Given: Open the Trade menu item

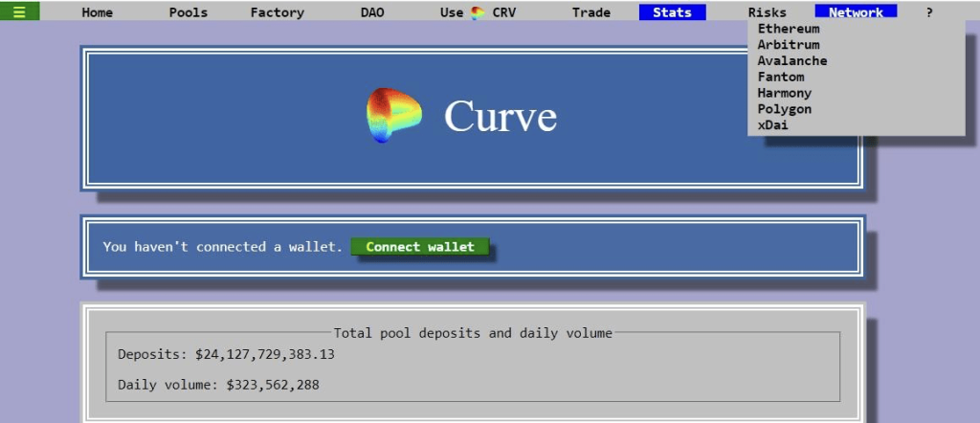Looking at the screenshot, I should tap(591, 12).
